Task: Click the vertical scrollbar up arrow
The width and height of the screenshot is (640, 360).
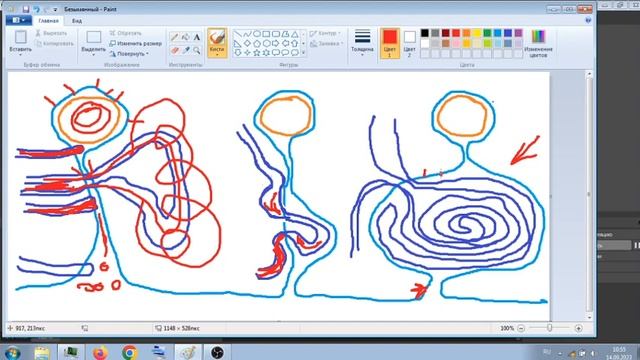Action: [589, 74]
